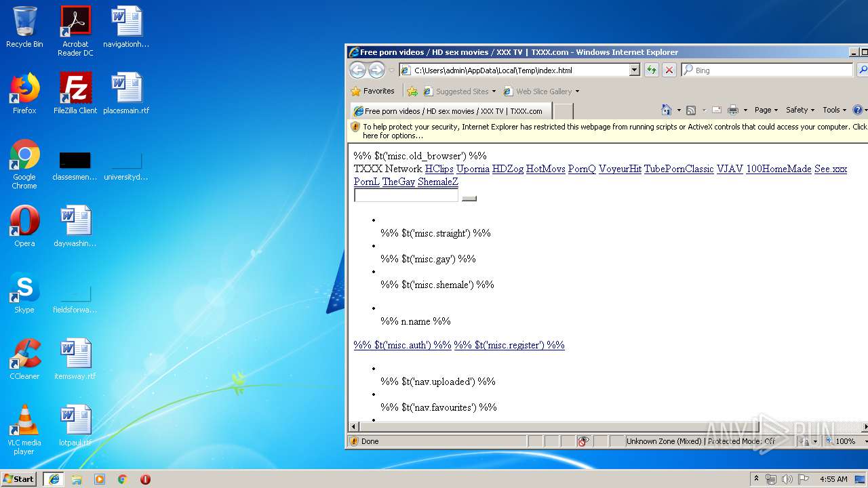Click the network tray icon
This screenshot has height=488, width=868.
(x=771, y=479)
